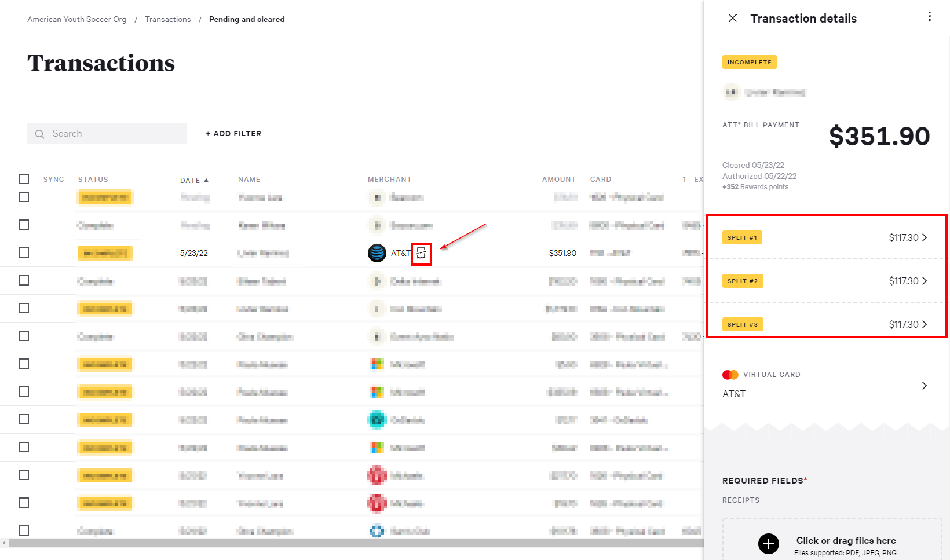This screenshot has width=950, height=560.
Task: Click the plus icon to upload receipt
Action: [x=769, y=544]
